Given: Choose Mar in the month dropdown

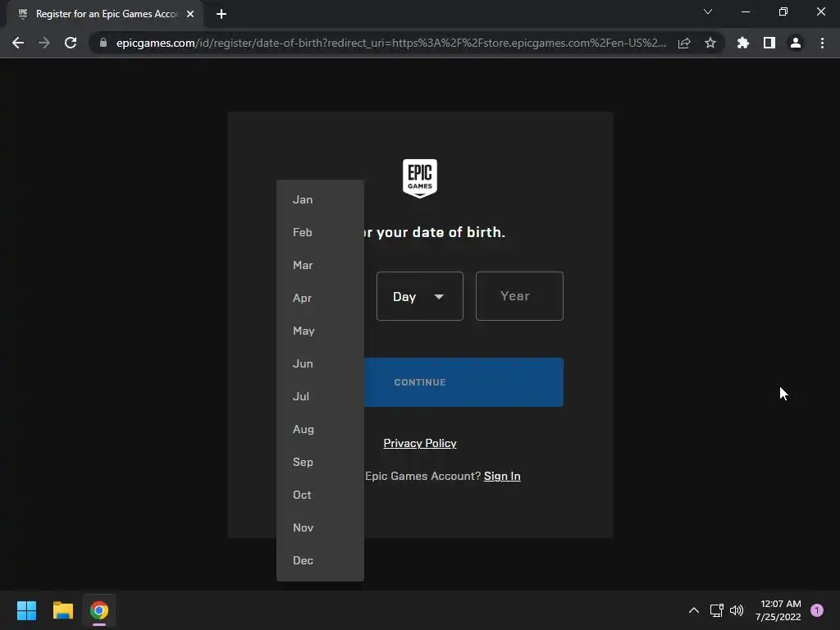Looking at the screenshot, I should pyautogui.click(x=320, y=265).
